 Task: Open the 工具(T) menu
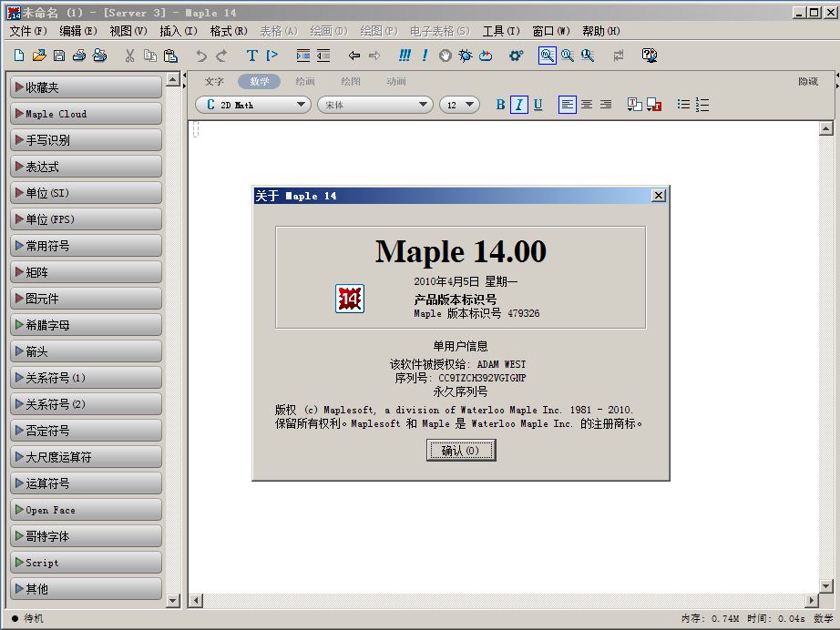point(501,31)
